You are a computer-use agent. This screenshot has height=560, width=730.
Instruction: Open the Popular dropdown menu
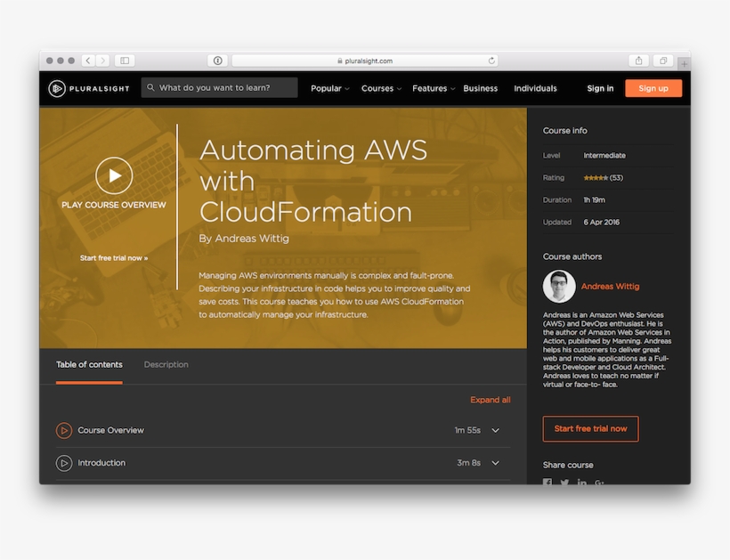coord(329,88)
